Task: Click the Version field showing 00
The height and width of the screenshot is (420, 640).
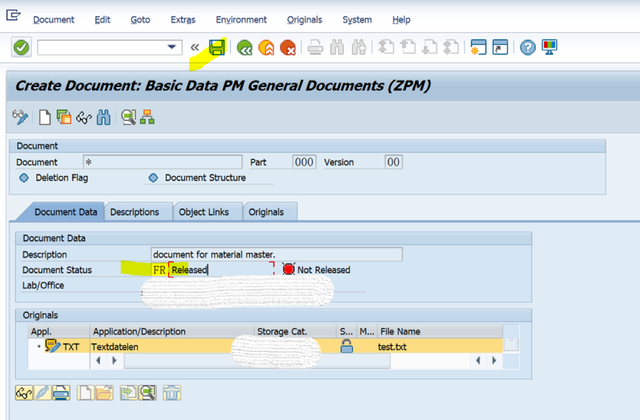Action: coord(393,162)
